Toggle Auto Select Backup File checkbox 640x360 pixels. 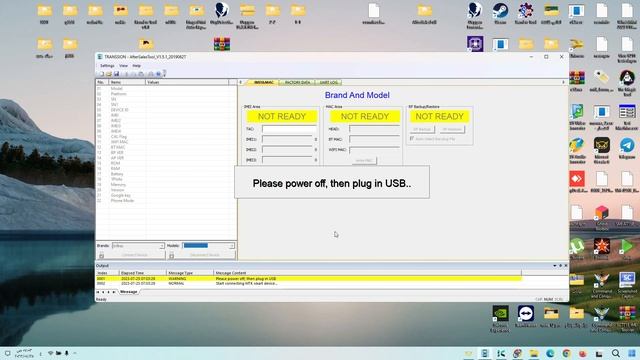[x=412, y=139]
